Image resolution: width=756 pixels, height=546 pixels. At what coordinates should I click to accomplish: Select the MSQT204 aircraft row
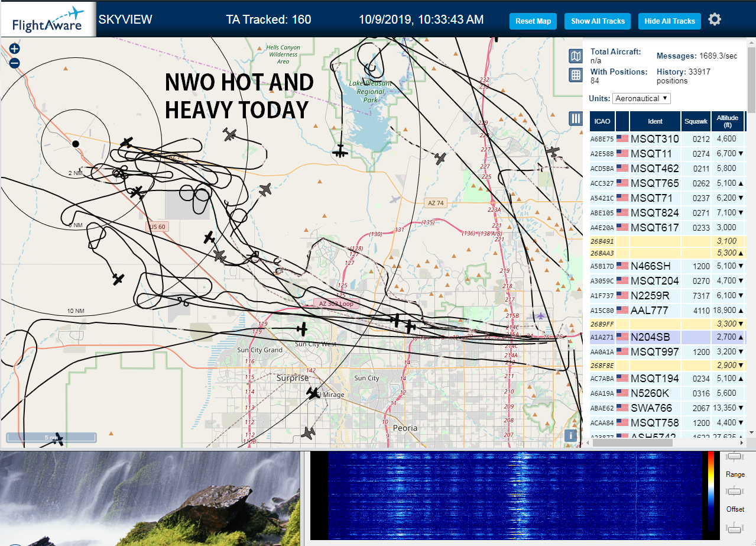point(667,280)
